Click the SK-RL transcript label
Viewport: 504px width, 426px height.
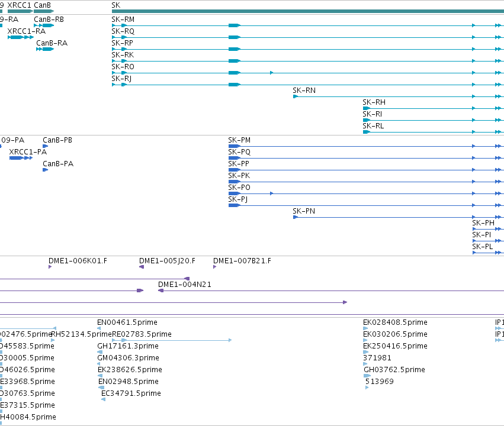[x=373, y=126]
